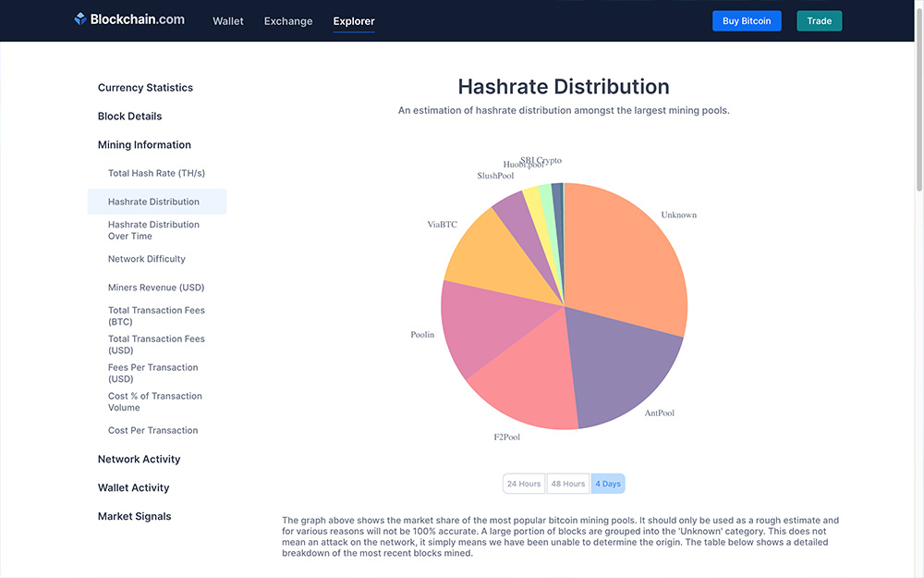Click the Hashrate Distribution page heading
This screenshot has width=924, height=578.
click(x=564, y=87)
